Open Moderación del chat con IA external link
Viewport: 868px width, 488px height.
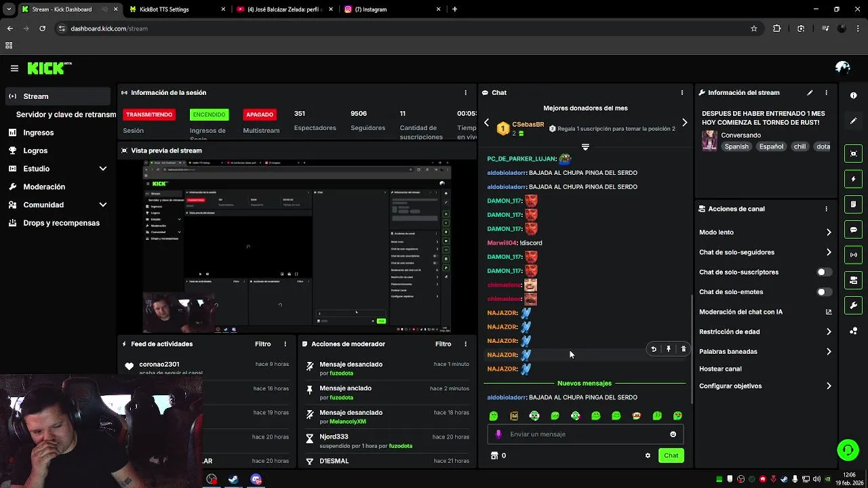click(x=829, y=312)
